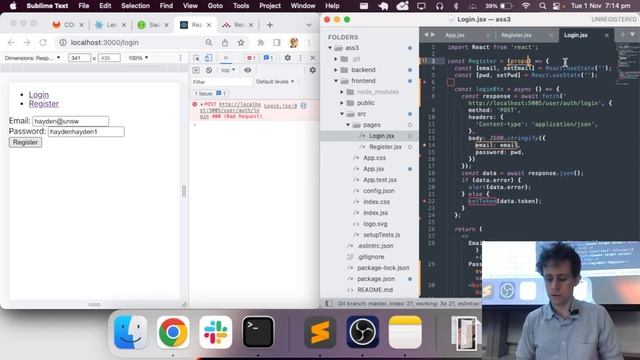Collapse the frontend folder
The height and width of the screenshot is (360, 640).
click(336, 81)
